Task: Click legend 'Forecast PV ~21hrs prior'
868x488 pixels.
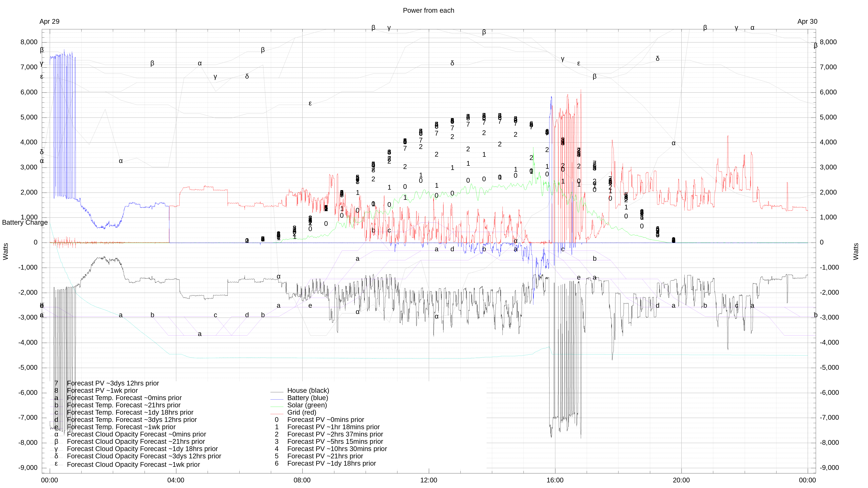Action: (325, 456)
